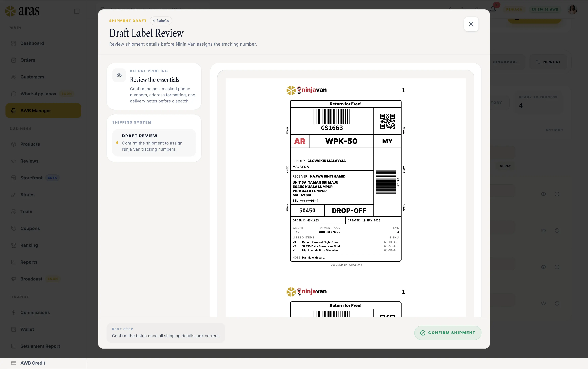Click the Ready to Process card
Image resolution: width=588 pixels, height=369 pixels.
pyautogui.click(x=538, y=102)
